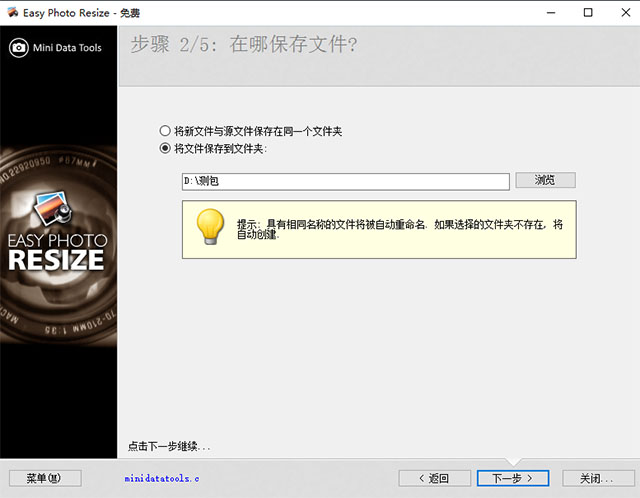
Task: Open the 菜单 menu button
Action: point(45,478)
